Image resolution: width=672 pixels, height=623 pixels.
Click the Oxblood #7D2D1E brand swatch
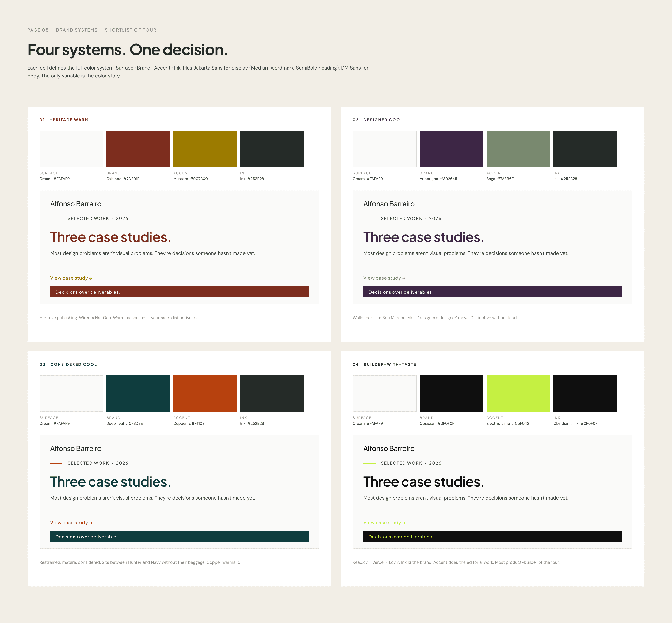[138, 149]
